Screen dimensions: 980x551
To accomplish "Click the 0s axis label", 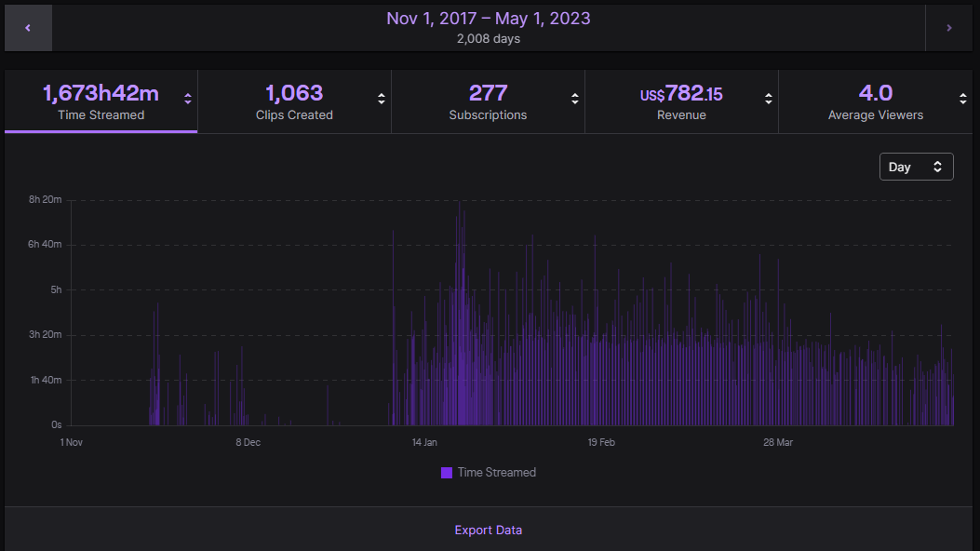I will (56, 424).
